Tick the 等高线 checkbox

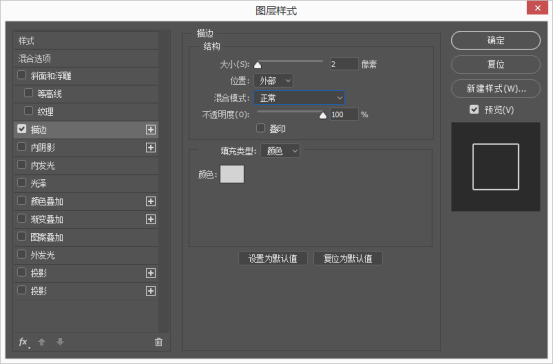[x=29, y=93]
